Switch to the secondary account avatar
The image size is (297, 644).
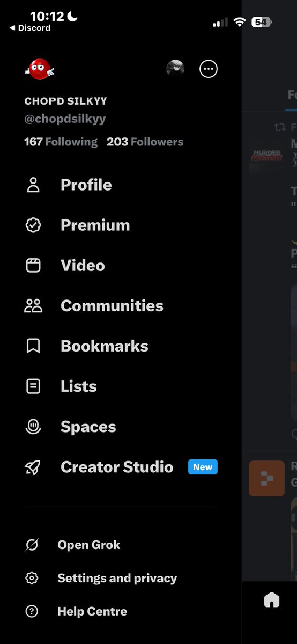click(x=176, y=69)
